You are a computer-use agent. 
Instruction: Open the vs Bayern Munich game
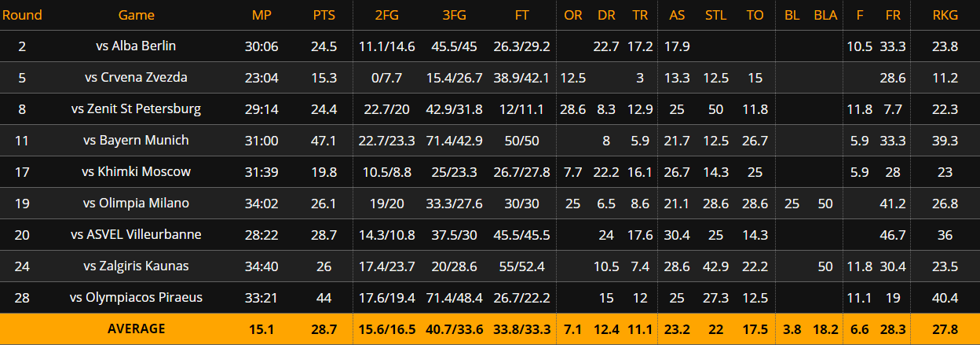136,141
